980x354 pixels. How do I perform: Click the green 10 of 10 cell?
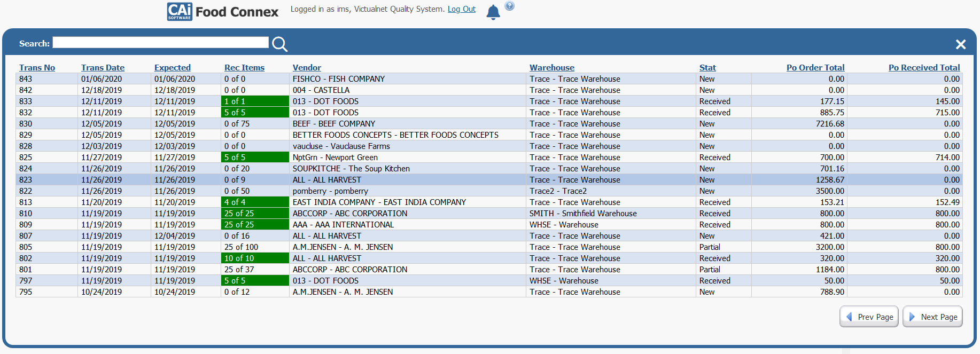(x=255, y=258)
